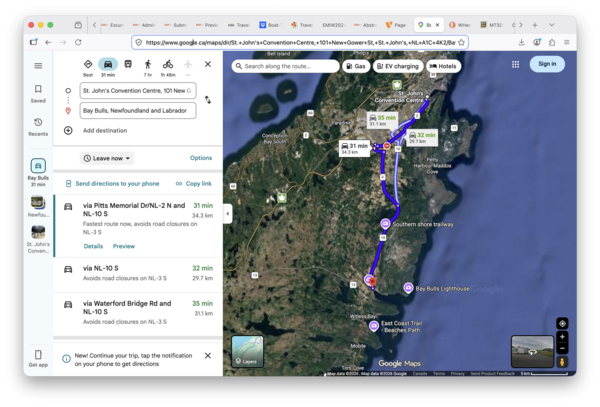Click Add destination
The height and width of the screenshot is (407, 600).
click(x=105, y=130)
